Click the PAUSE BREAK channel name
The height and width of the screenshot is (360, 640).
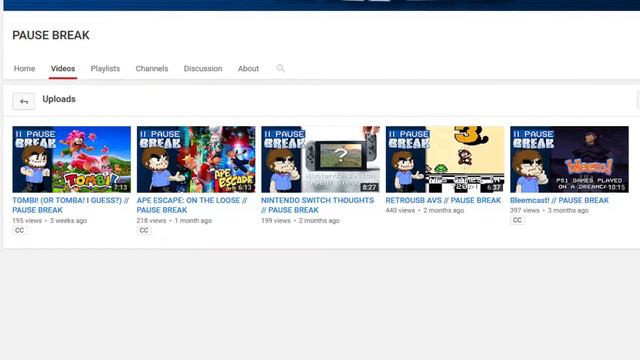click(51, 36)
